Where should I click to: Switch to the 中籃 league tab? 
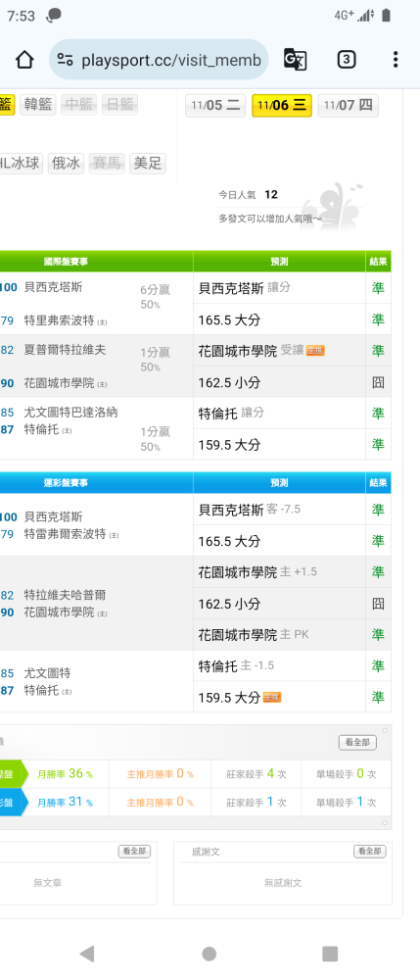[x=78, y=105]
